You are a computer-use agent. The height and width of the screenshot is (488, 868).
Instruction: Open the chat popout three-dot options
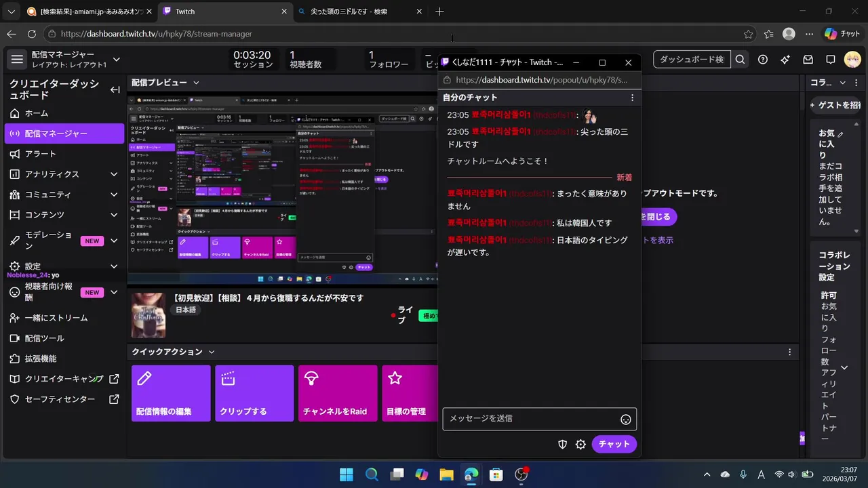click(x=632, y=98)
